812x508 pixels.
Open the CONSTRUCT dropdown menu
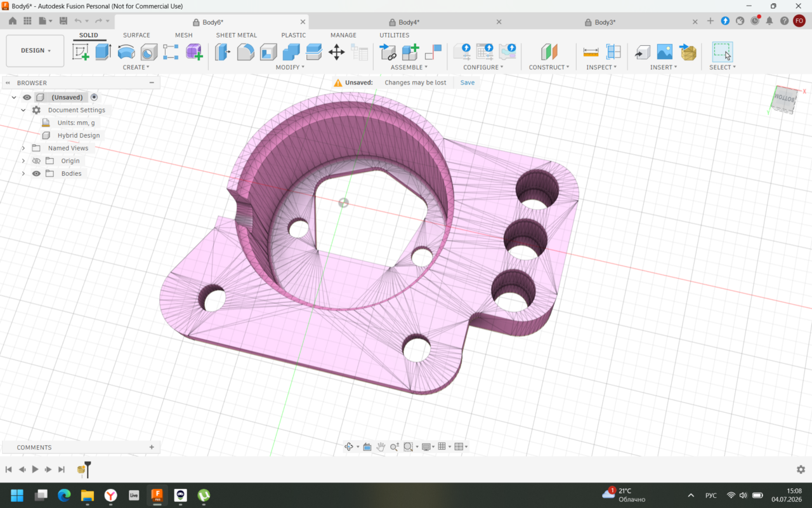tap(549, 67)
